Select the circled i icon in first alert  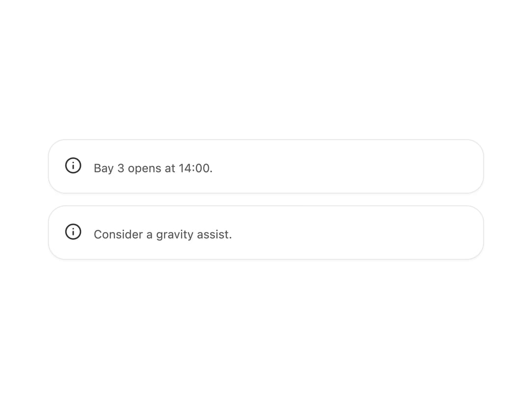[73, 166]
